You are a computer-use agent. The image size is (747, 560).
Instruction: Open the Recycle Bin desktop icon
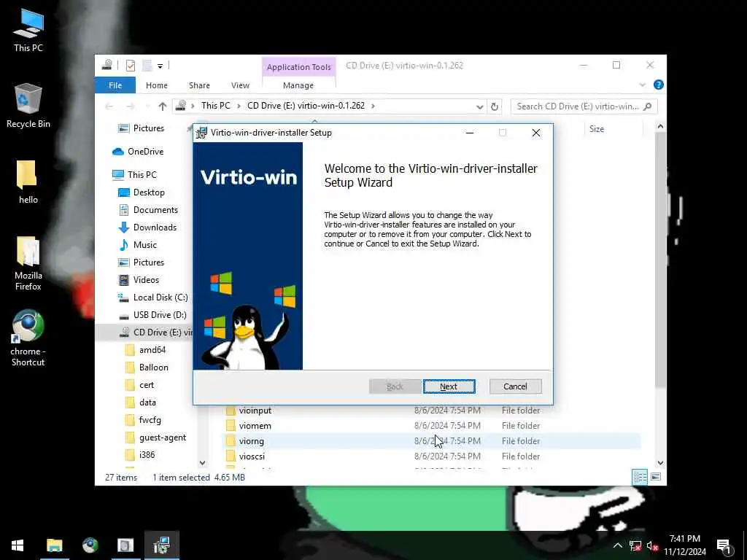click(28, 106)
